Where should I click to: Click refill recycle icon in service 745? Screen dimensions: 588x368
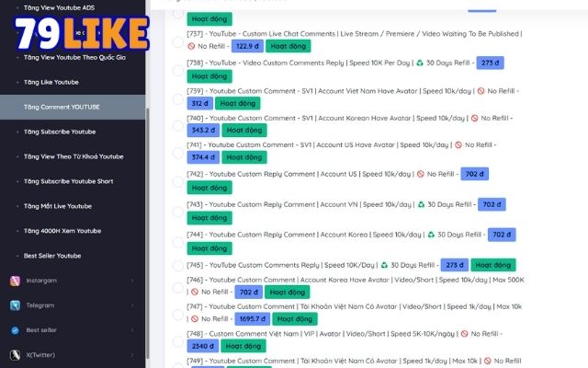[x=384, y=265]
